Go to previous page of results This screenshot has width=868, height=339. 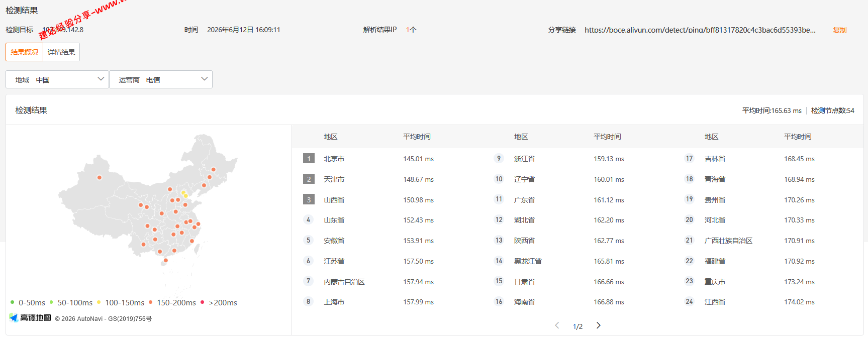[x=557, y=325]
